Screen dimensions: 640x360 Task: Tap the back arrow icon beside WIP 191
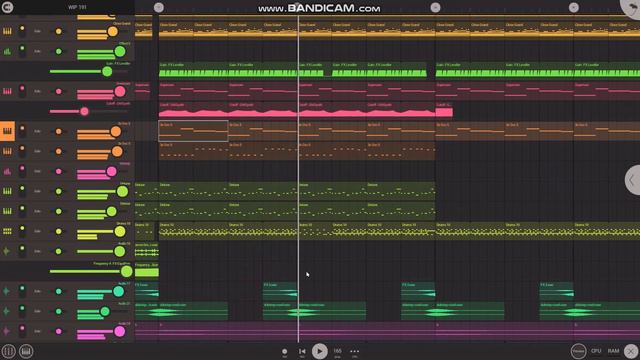(7, 7)
